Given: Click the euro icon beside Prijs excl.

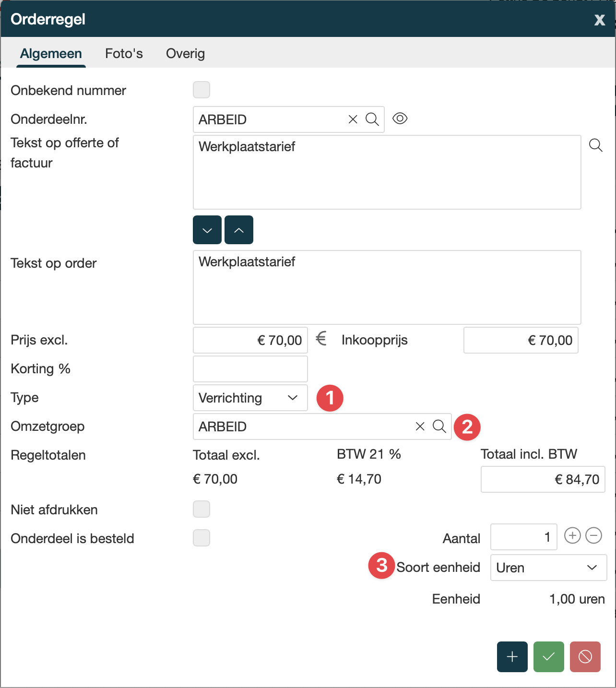Looking at the screenshot, I should pos(321,339).
